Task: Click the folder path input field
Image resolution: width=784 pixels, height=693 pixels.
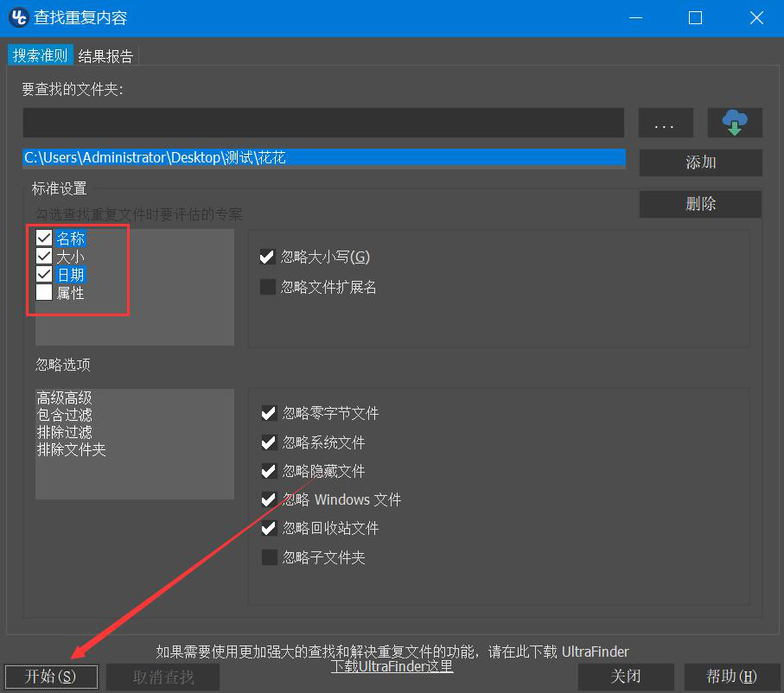Action: tap(323, 123)
